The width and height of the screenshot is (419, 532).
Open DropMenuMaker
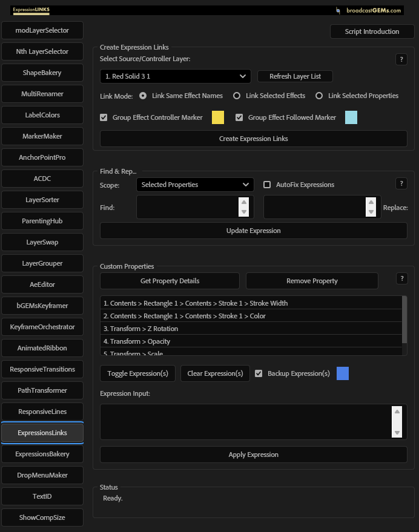coord(42,475)
